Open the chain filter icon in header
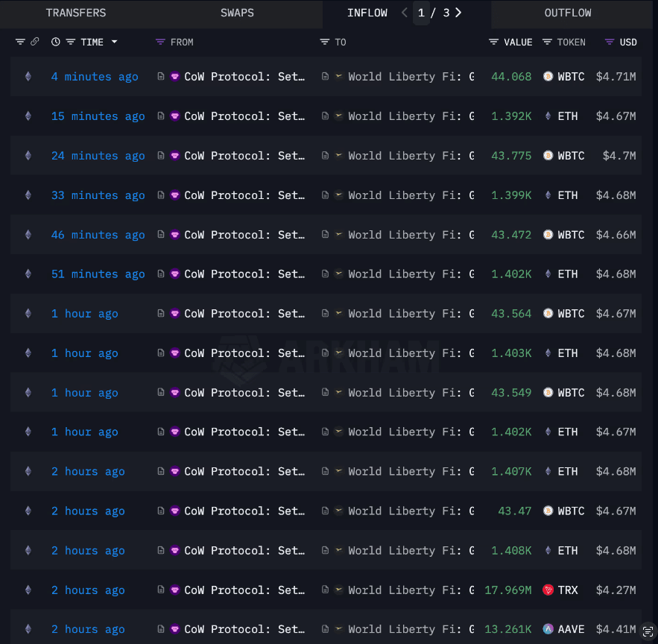 [x=20, y=42]
